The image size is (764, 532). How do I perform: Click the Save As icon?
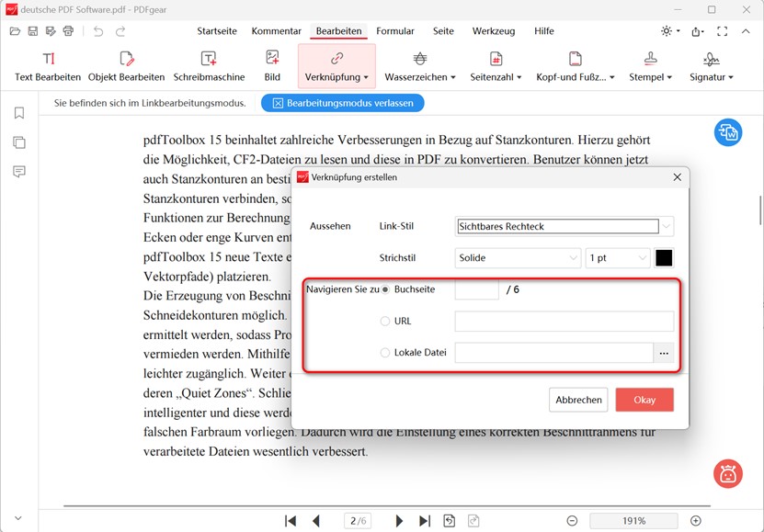(x=51, y=31)
